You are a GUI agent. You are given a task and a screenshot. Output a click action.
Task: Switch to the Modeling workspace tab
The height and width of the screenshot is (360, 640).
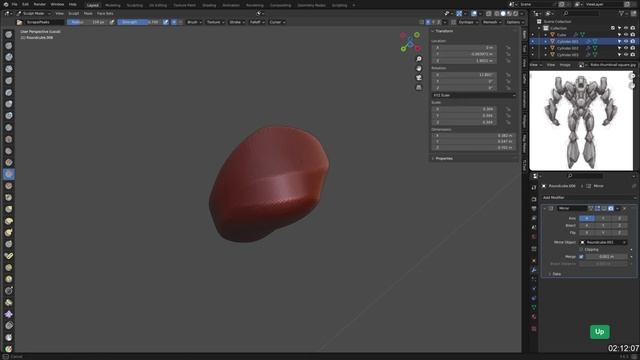coord(113,5)
